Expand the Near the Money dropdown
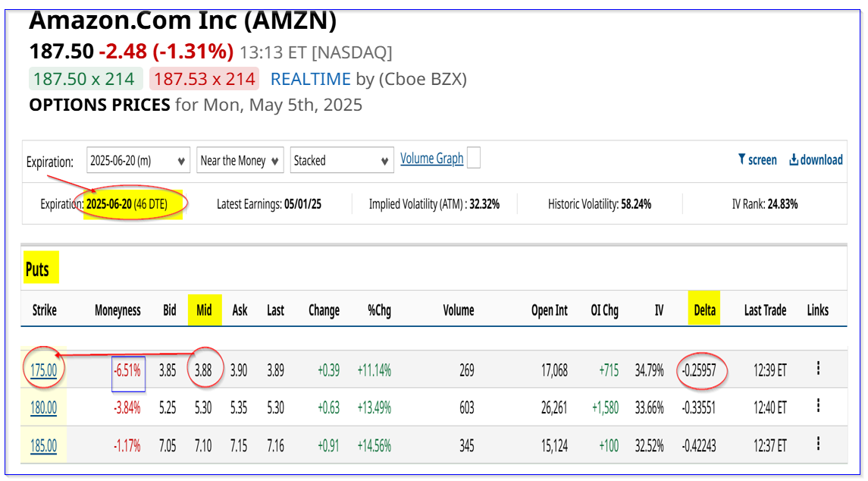This screenshot has height=481, width=868. click(x=240, y=161)
